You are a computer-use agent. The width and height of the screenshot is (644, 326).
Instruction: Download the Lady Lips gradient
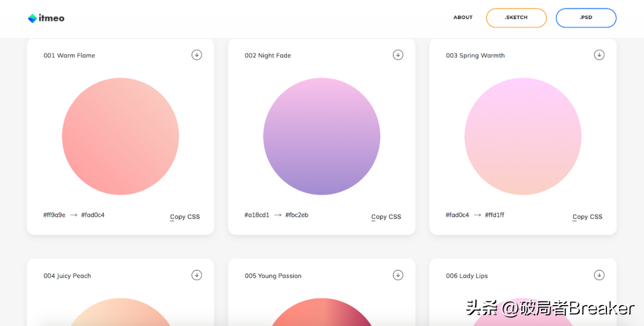599,275
